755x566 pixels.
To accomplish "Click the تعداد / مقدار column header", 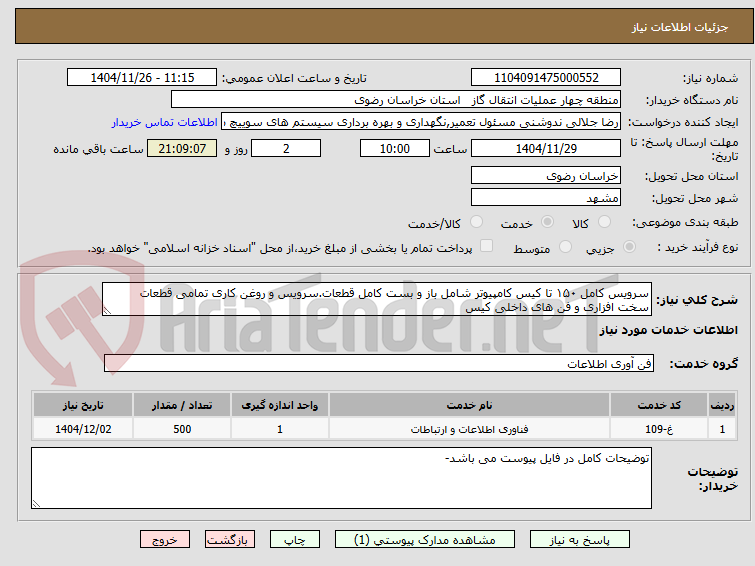I will (x=182, y=405).
